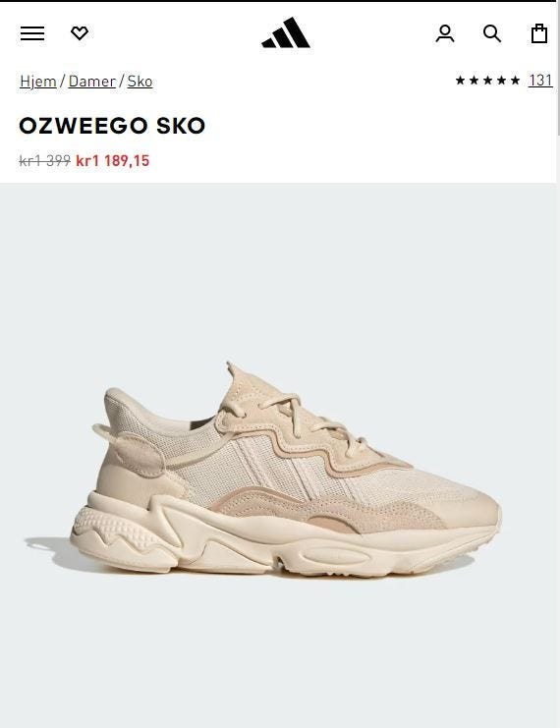Click the crossed-out price kr1 399
The width and height of the screenshot is (560, 728).
click(44, 161)
